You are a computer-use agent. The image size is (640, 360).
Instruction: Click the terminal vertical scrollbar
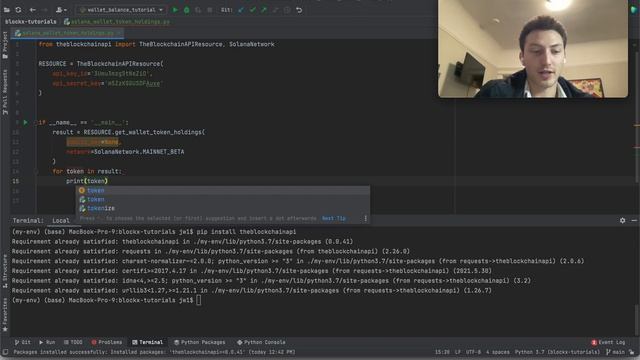pos(636,320)
